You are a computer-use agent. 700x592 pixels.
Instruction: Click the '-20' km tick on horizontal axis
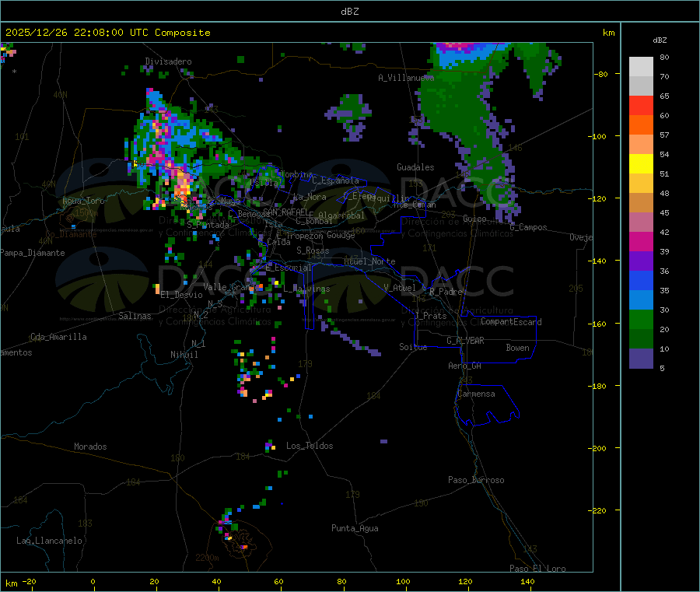30,581
